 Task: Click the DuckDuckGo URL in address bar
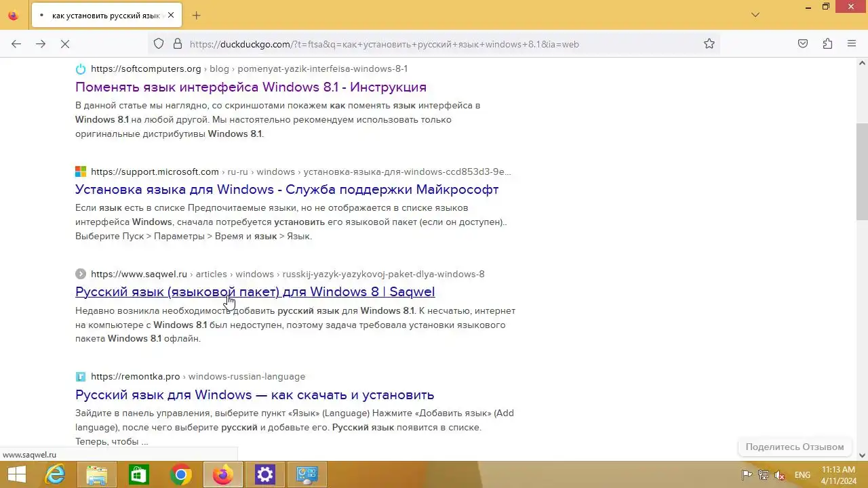pyautogui.click(x=384, y=44)
